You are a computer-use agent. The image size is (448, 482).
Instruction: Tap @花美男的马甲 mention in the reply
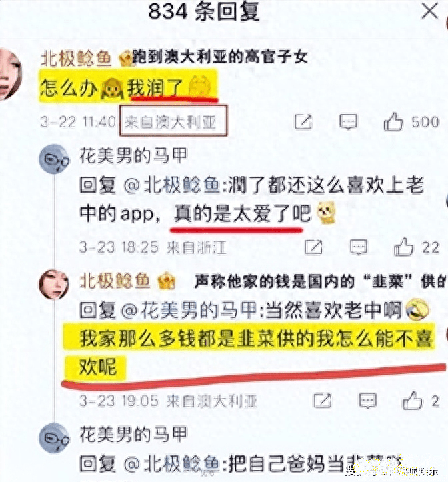(189, 310)
